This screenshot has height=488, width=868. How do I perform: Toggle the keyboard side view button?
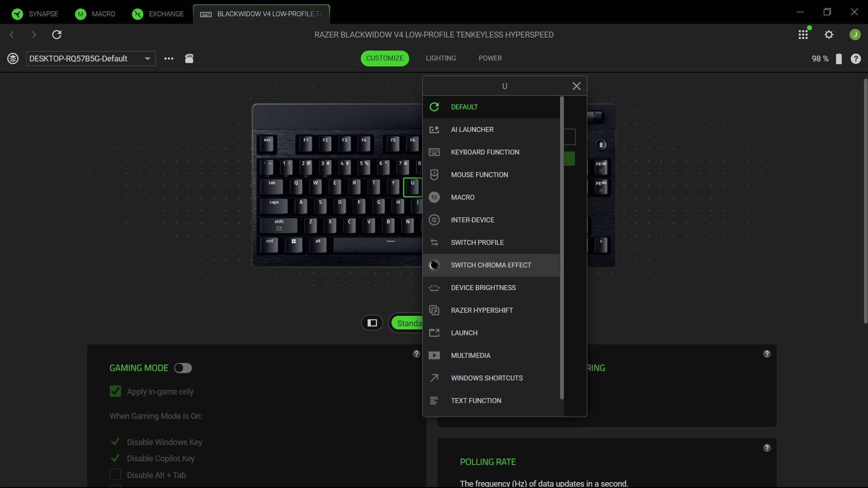pos(372,323)
